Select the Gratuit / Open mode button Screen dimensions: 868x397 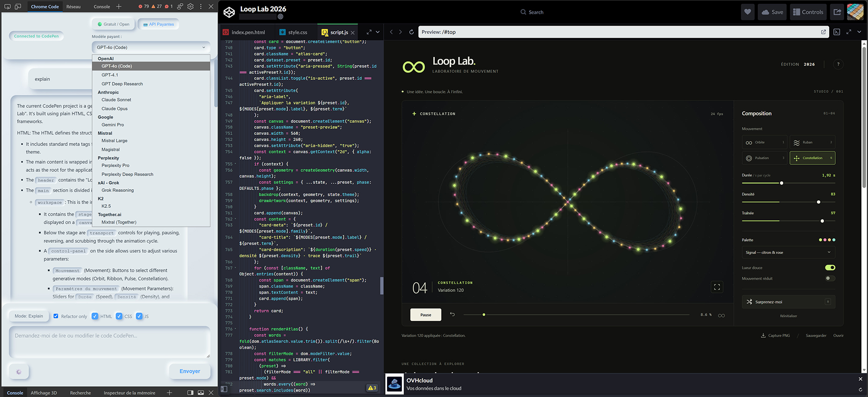pos(113,24)
